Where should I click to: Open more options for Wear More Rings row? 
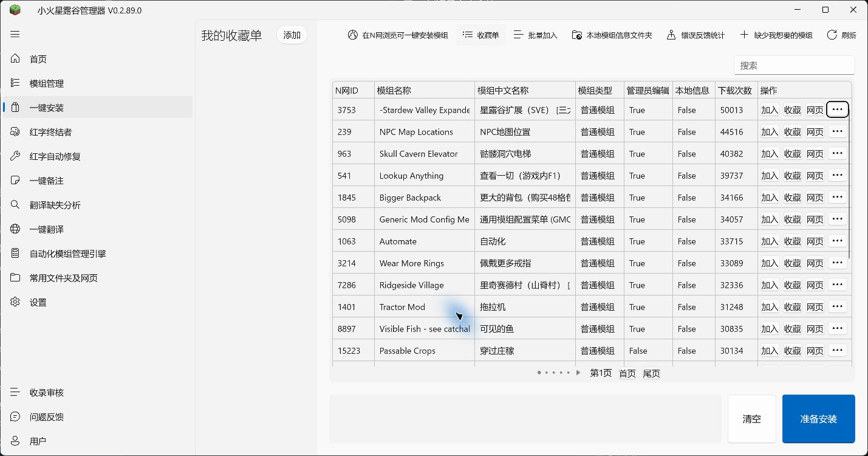837,263
